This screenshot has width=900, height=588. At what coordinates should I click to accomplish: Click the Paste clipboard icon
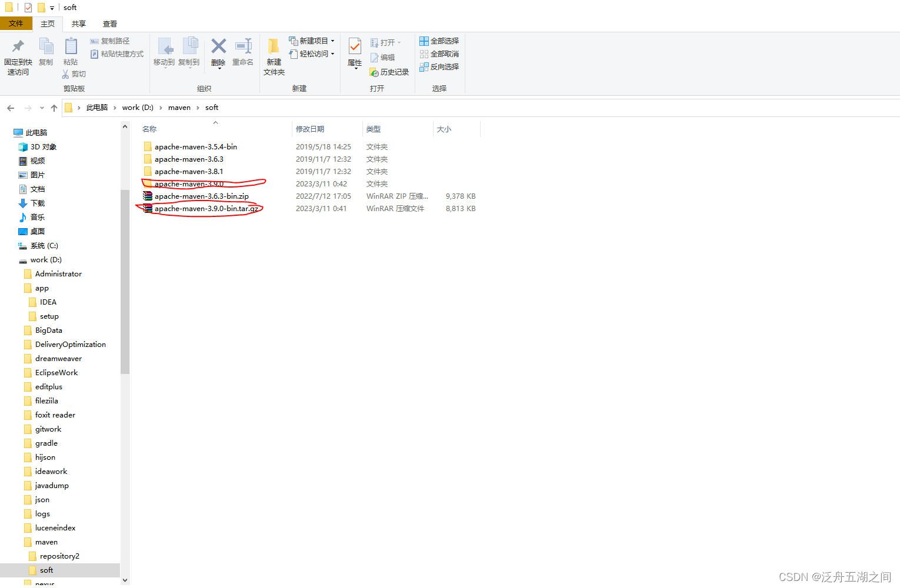click(71, 46)
